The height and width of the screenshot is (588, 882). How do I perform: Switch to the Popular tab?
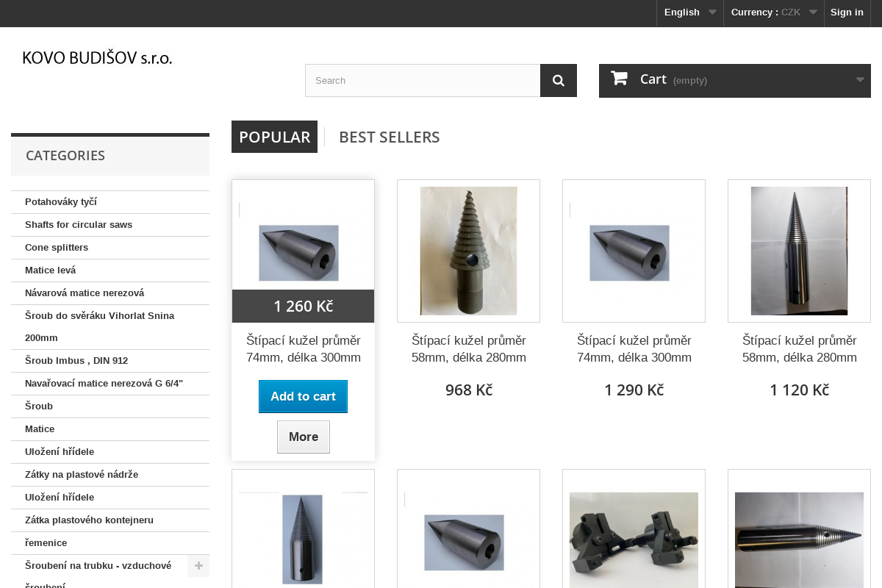(x=274, y=137)
